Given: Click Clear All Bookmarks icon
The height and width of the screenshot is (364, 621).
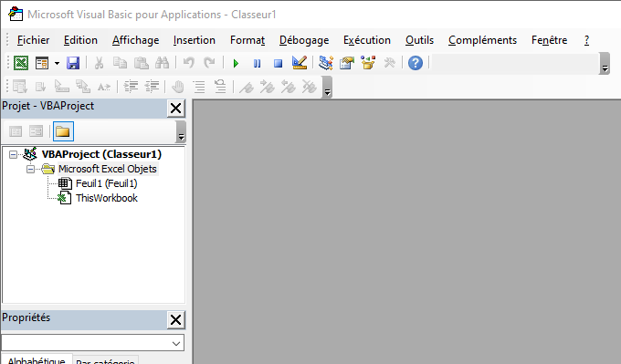Looking at the screenshot, I should 310,87.
